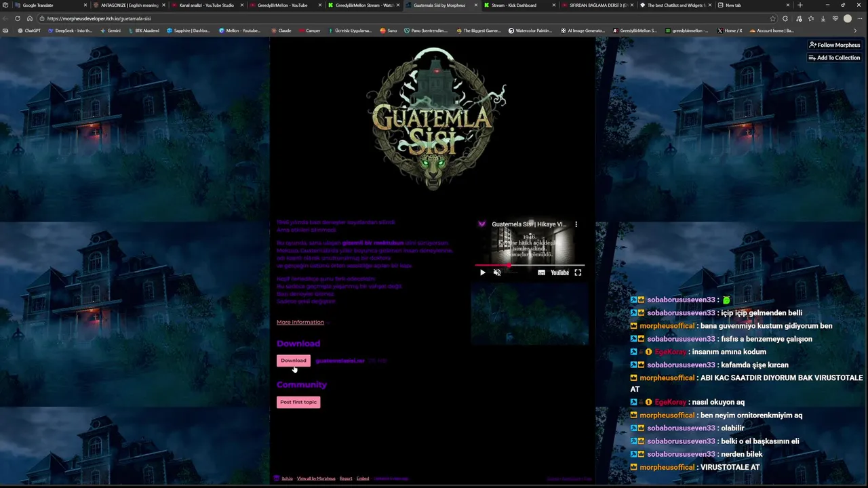Close the New tab tab
This screenshot has width=868, height=488.
(x=788, y=5)
